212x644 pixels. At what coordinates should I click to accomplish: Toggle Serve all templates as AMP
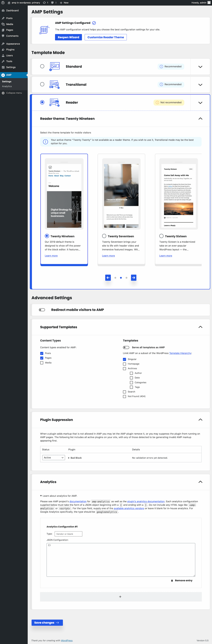[126, 348]
